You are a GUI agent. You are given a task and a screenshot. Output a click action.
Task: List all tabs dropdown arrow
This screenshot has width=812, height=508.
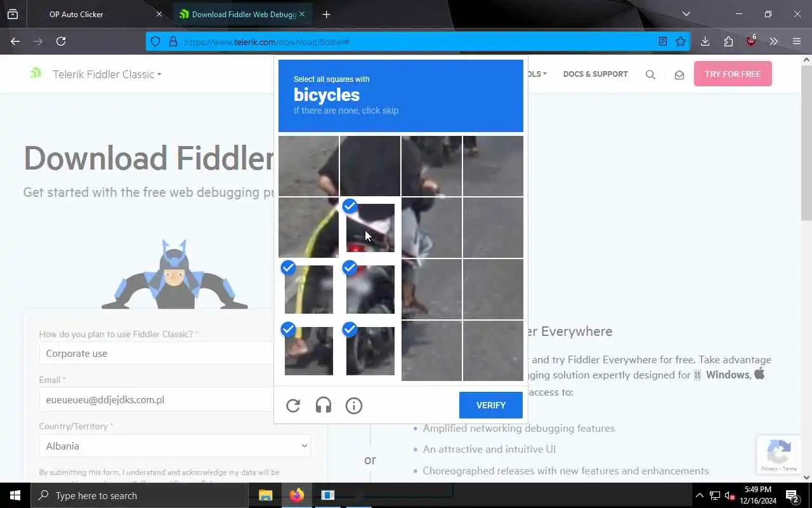pos(686,14)
